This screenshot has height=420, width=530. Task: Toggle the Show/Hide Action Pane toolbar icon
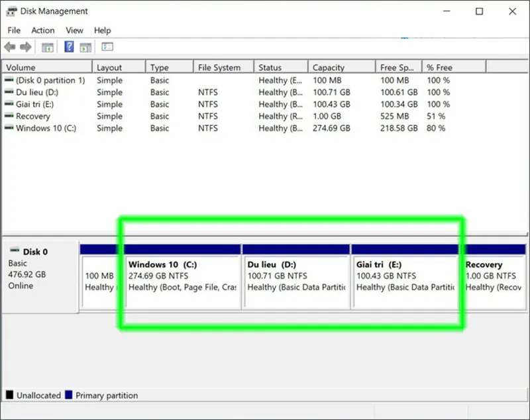86,46
